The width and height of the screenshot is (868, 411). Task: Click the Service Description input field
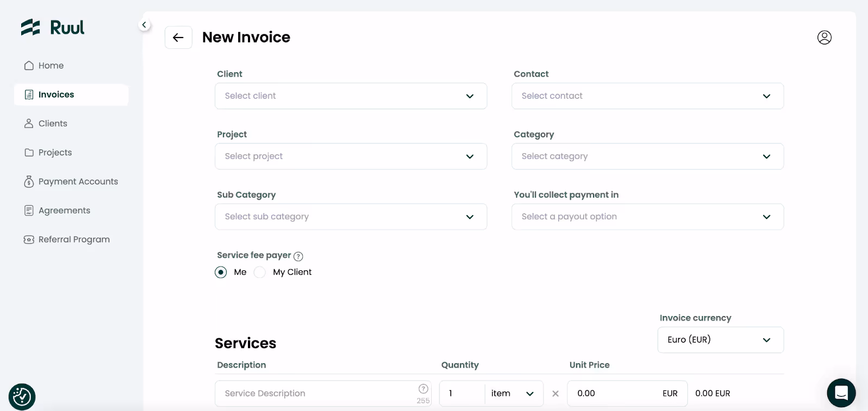[x=323, y=394]
